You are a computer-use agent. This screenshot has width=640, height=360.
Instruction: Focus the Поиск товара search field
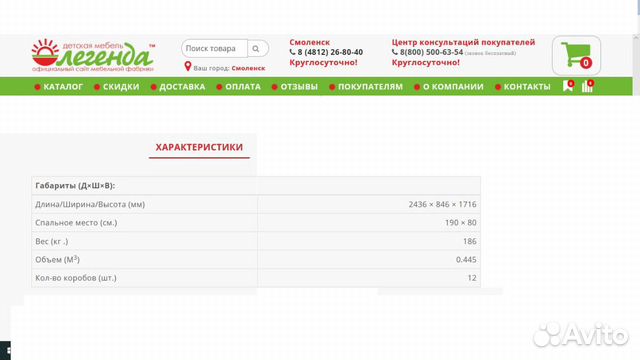pos(215,49)
